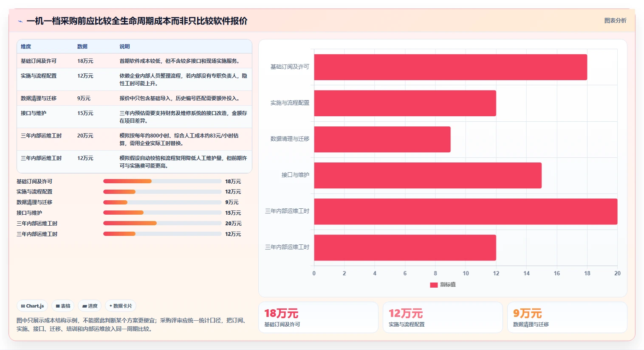Click the 数据 table column header
Image resolution: width=644 pixels, height=350 pixels.
coord(82,47)
